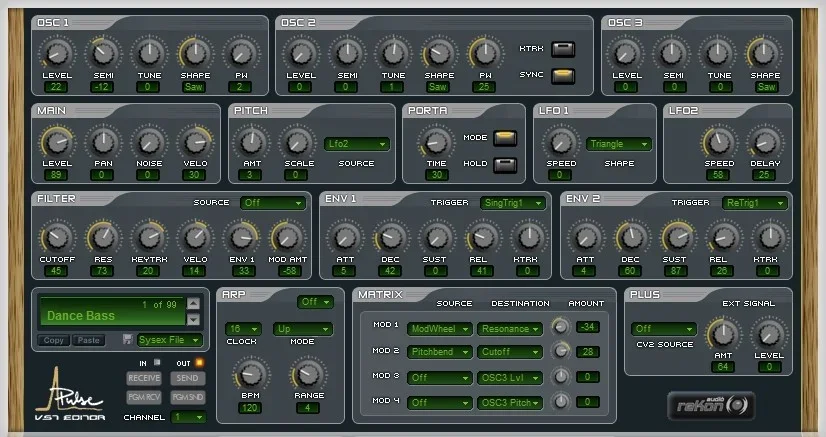826x437 pixels.
Task: Click the FILTER RES knob
Action: tap(103, 237)
